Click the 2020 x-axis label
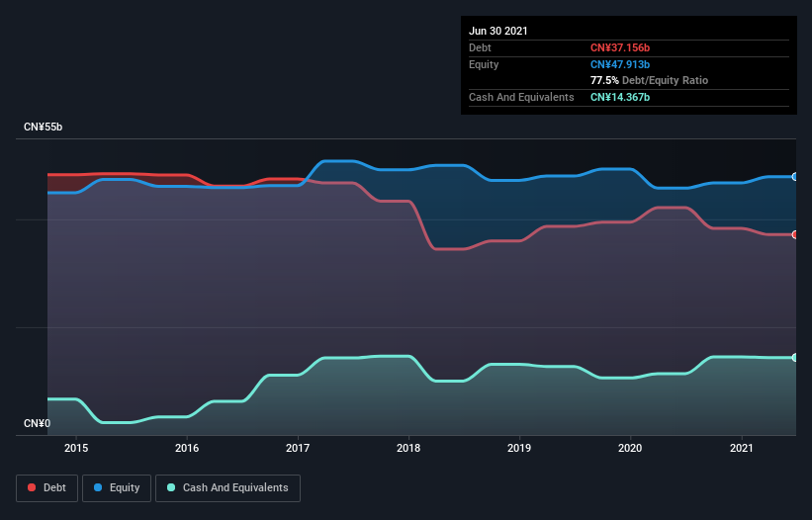The image size is (812, 520). pyautogui.click(x=630, y=448)
